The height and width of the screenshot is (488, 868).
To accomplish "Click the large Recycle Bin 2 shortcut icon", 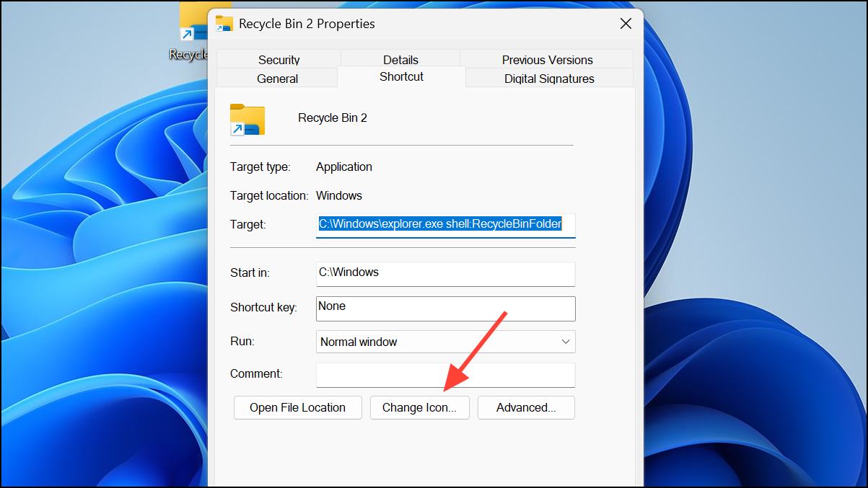I will pyautogui.click(x=247, y=120).
